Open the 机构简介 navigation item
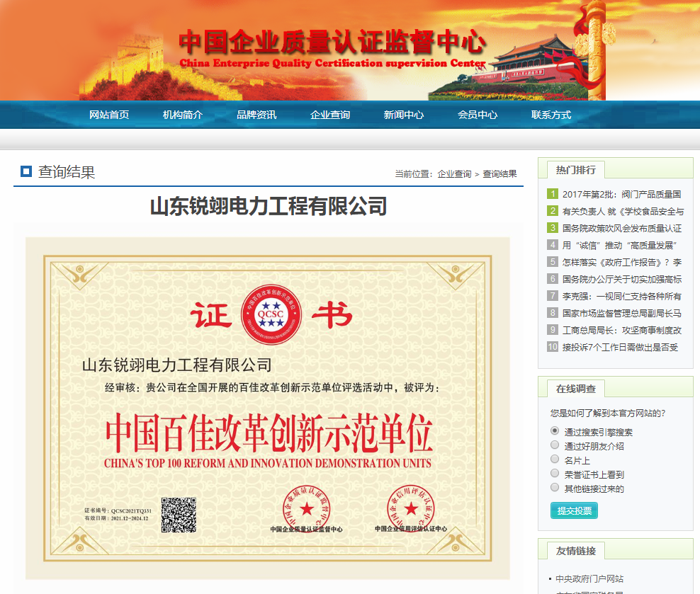Image resolution: width=700 pixels, height=594 pixels. click(183, 115)
